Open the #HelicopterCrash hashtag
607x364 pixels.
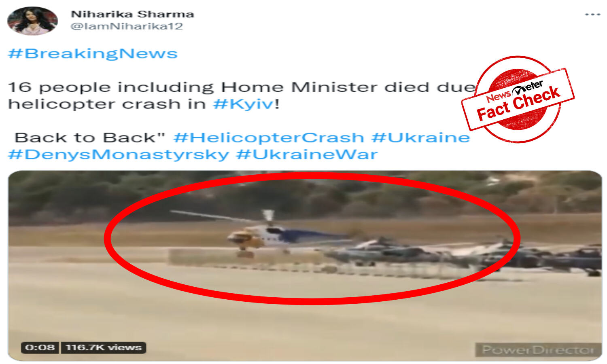tap(269, 138)
